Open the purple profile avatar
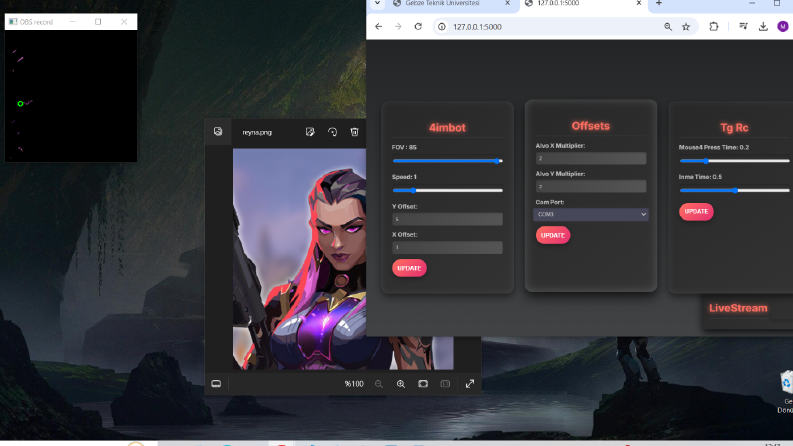 pos(783,26)
